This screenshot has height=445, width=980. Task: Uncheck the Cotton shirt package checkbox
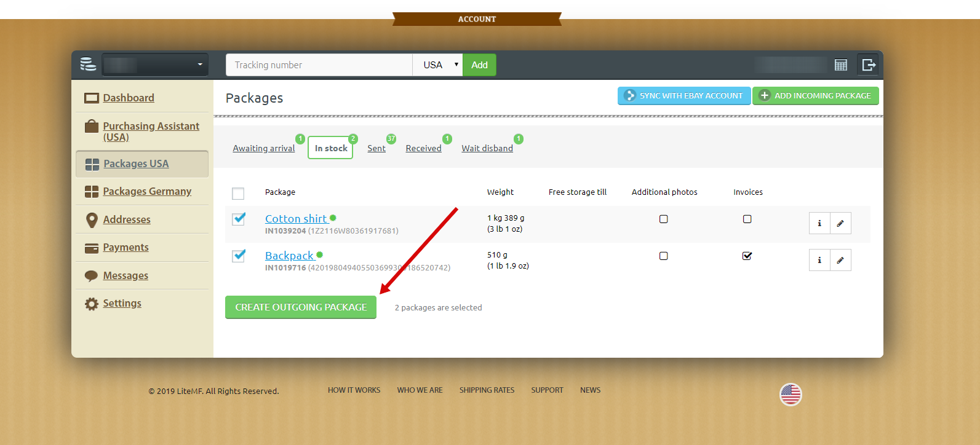point(239,219)
